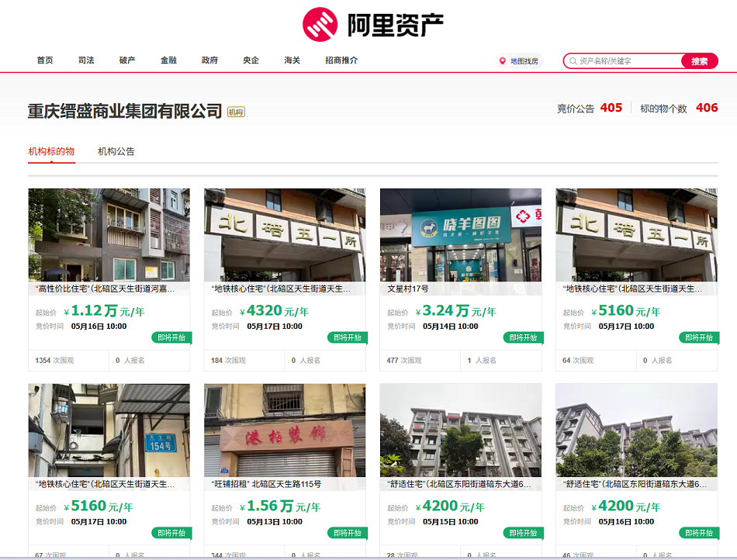The width and height of the screenshot is (737, 560).
Task: Click the ¥1.12万元/年 starting price
Action: tap(105, 310)
